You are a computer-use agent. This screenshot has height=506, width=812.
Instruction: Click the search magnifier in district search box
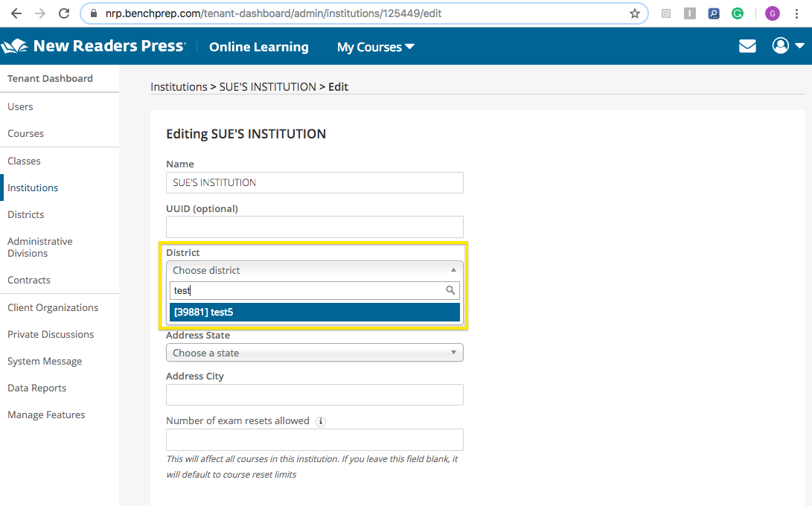point(450,291)
